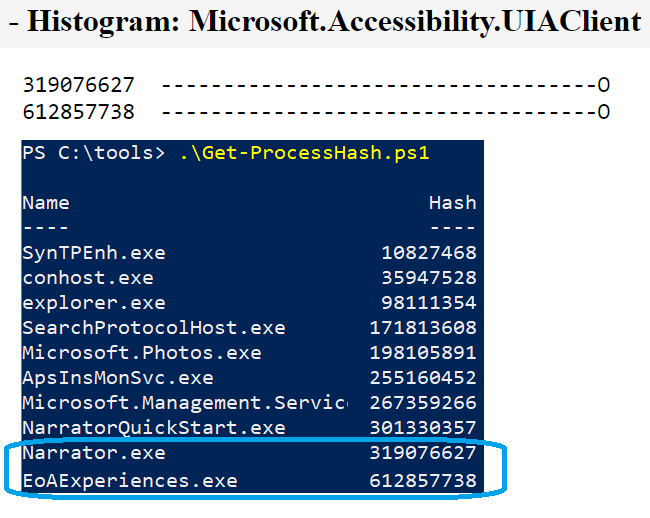This screenshot has width=650, height=518.
Task: Select histogram value 319076627
Action: (78, 86)
